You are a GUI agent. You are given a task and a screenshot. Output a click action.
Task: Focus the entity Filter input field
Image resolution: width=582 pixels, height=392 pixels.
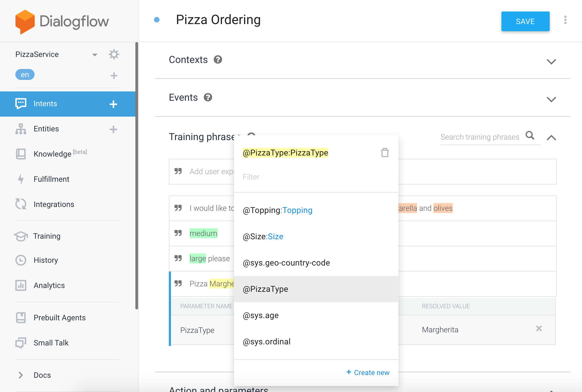pos(316,177)
